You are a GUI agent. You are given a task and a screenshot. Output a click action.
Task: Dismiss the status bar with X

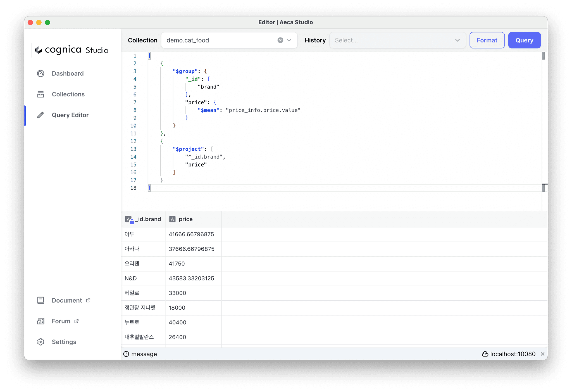pyautogui.click(x=542, y=354)
